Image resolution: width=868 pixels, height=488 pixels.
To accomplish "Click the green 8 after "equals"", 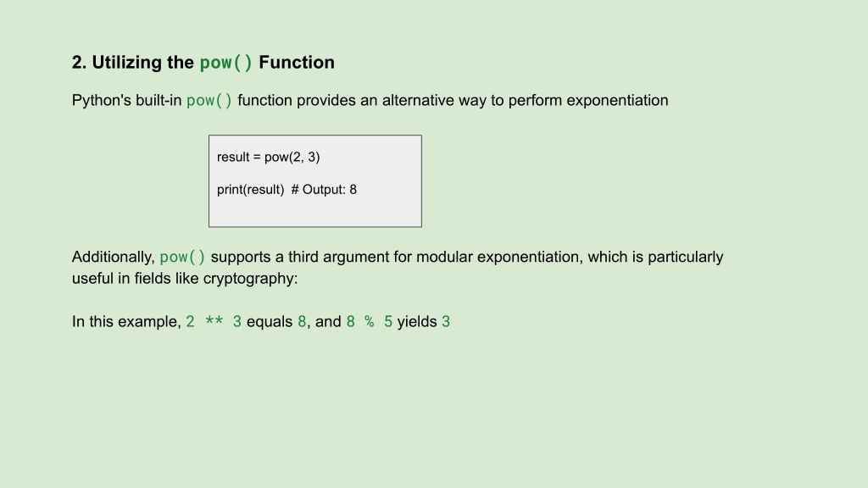I will point(302,321).
